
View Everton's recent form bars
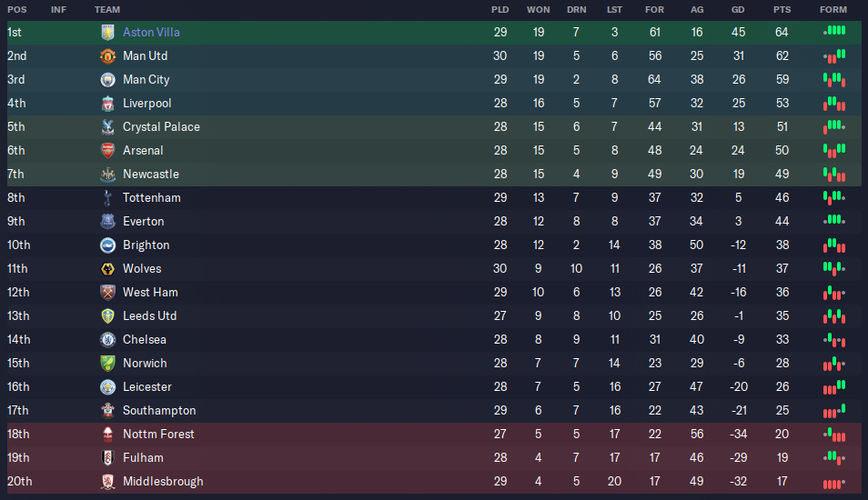pyautogui.click(x=834, y=221)
